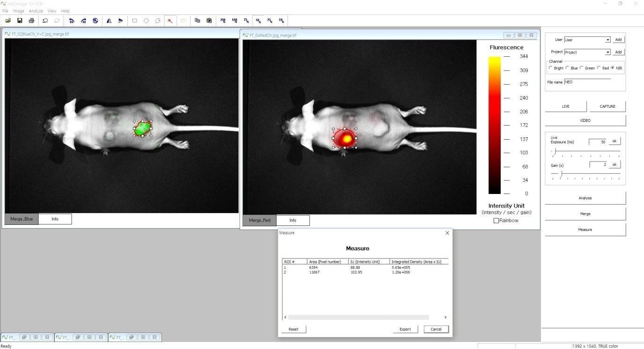
Task: Click Add button next to User
Action: click(x=618, y=40)
